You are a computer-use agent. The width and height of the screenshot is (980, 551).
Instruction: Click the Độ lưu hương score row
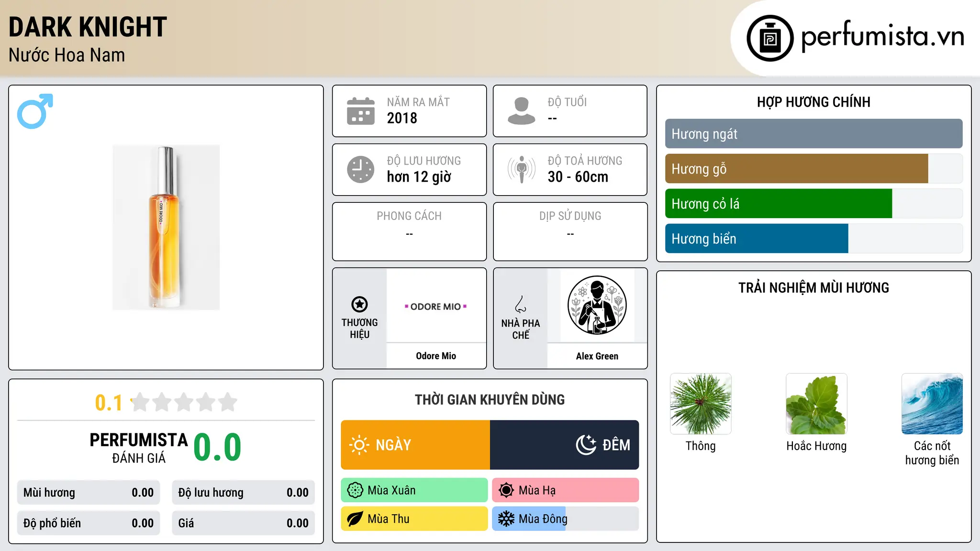click(x=243, y=493)
